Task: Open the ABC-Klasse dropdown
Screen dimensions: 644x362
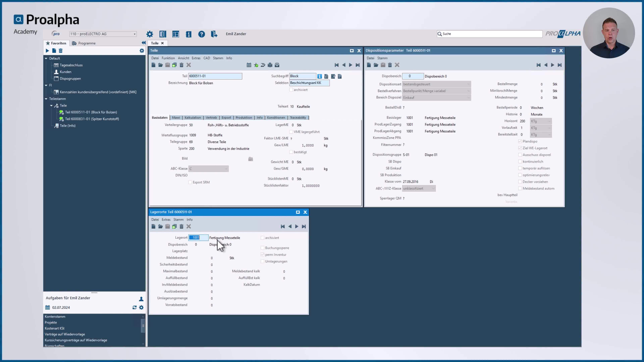Action: coord(208,169)
